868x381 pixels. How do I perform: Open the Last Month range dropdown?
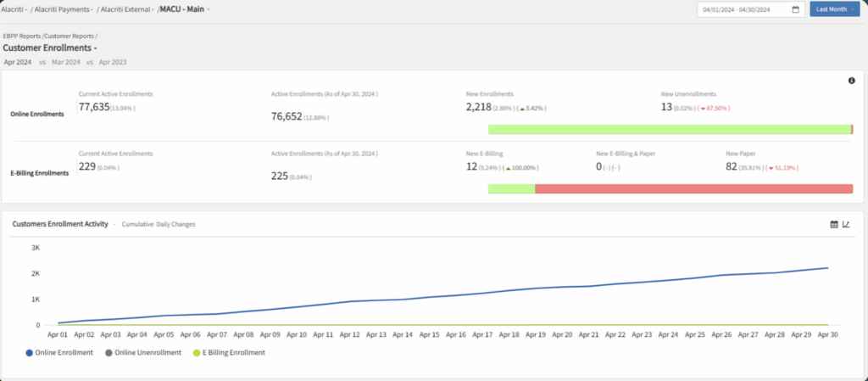pyautogui.click(x=834, y=9)
